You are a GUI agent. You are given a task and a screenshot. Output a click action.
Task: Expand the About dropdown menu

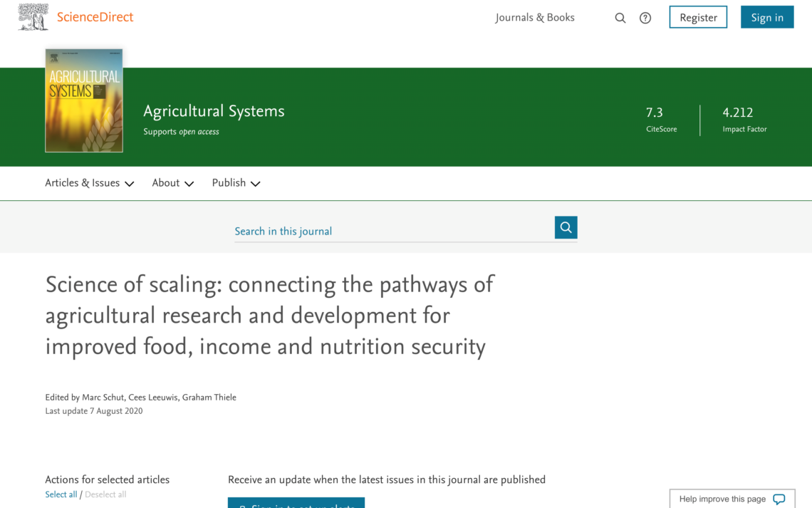[172, 183]
